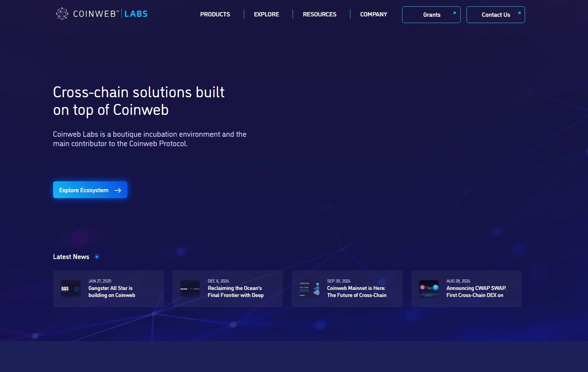Open the RESOURCES dropdown

[x=320, y=14]
